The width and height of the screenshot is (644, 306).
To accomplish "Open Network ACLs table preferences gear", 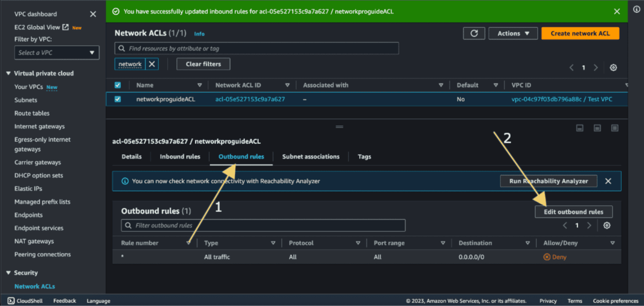I will coord(613,67).
